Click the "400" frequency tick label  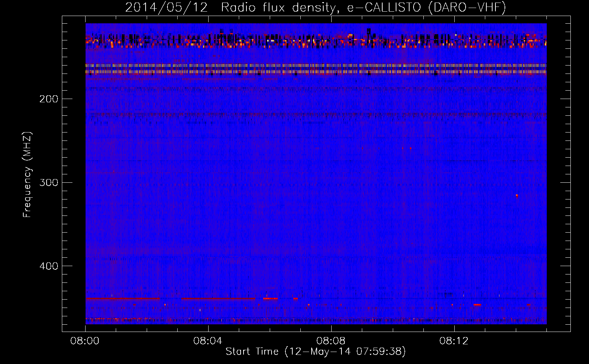coord(49,266)
